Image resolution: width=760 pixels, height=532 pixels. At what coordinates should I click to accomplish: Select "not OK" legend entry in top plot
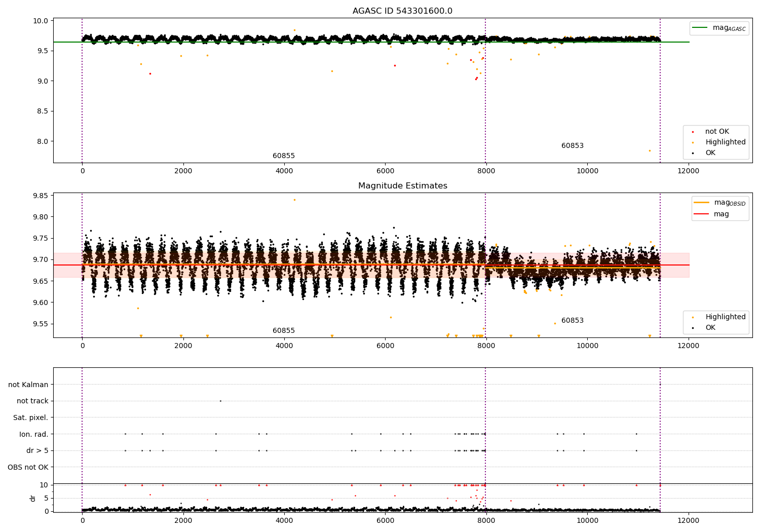(717, 132)
